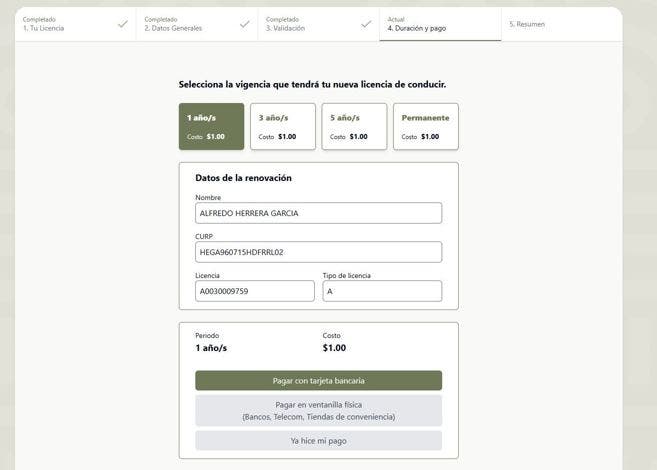Click the Nombre input field
Image resolution: width=657 pixels, height=470 pixels.
[x=318, y=213]
